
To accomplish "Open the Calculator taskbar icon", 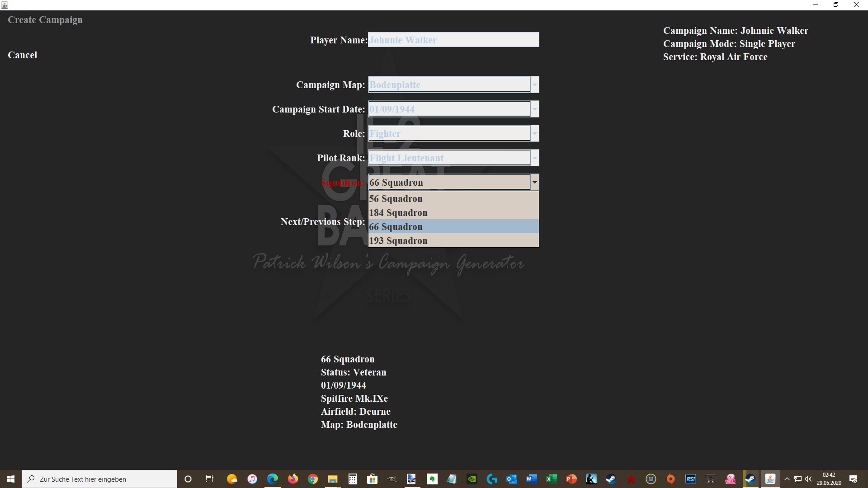I will pyautogui.click(x=353, y=479).
